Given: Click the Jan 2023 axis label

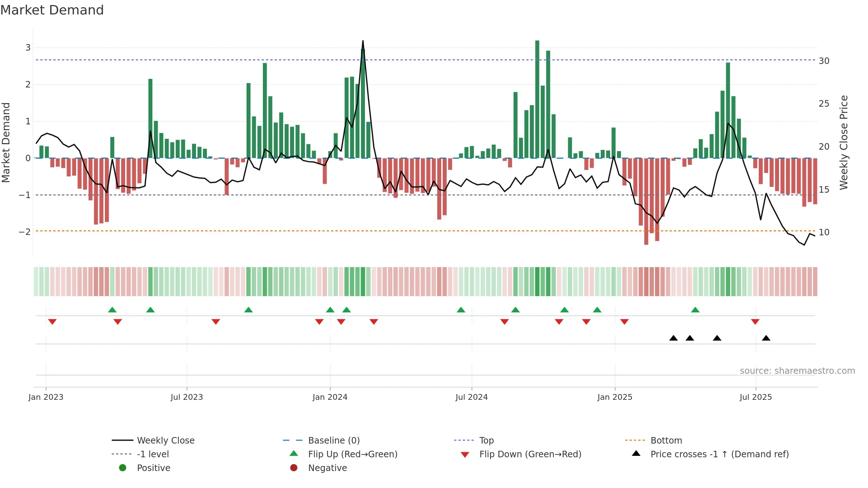Looking at the screenshot, I should click(46, 397).
